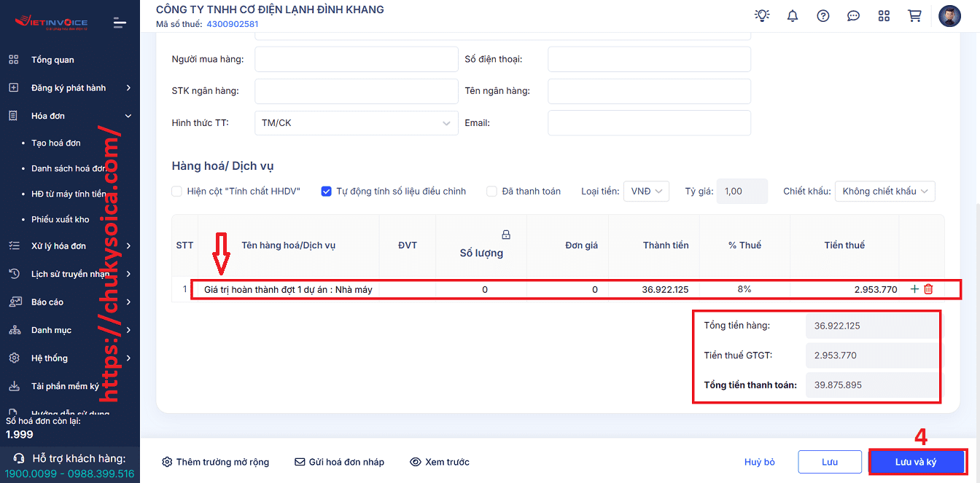Click the Báo cáo sidebar icon
The image size is (980, 483).
[x=14, y=302]
